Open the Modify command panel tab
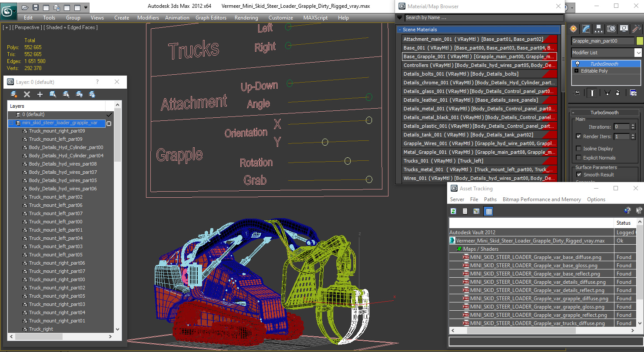Screen dimensions: 644x352 click(x=586, y=29)
